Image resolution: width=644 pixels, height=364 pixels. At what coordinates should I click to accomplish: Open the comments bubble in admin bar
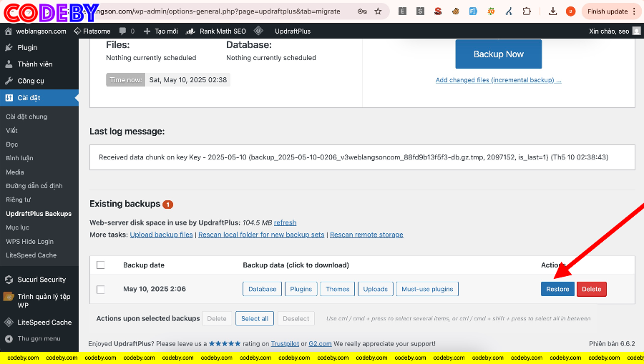click(127, 31)
